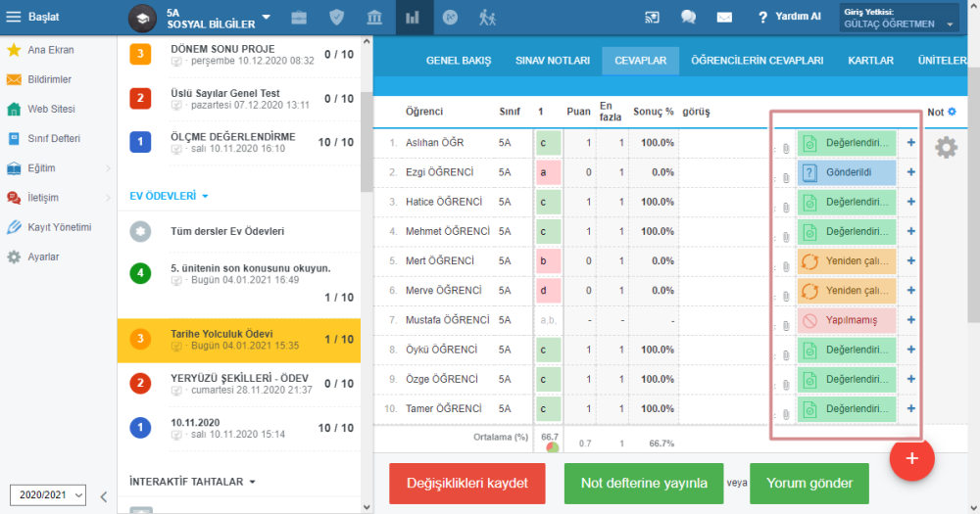
Task: Open Kayıt Yönetimi in the sidebar
Action: pos(49,227)
